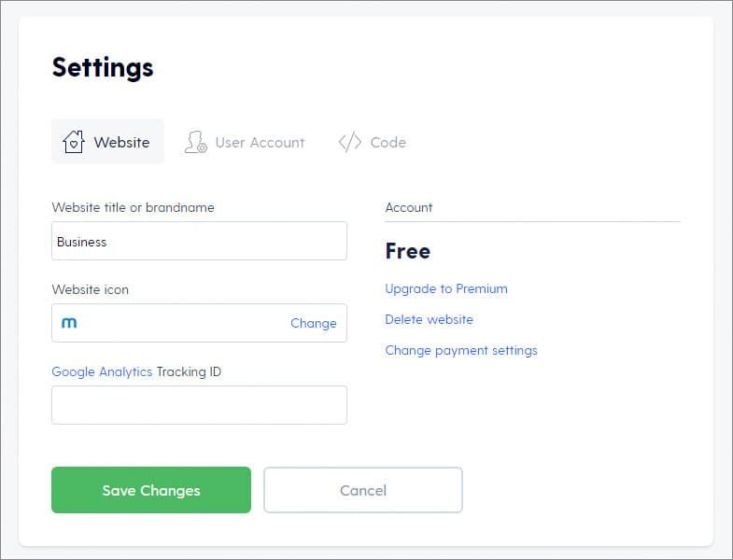The image size is (733, 560).
Task: Select the Delete website link
Action: 429,320
